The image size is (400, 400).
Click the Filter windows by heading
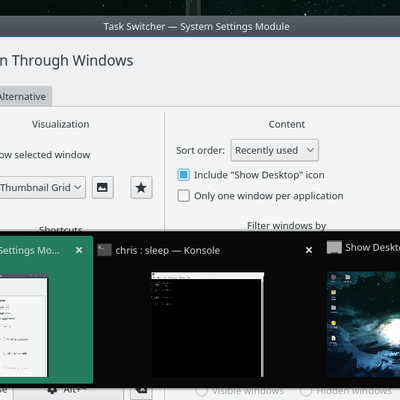[x=287, y=226]
